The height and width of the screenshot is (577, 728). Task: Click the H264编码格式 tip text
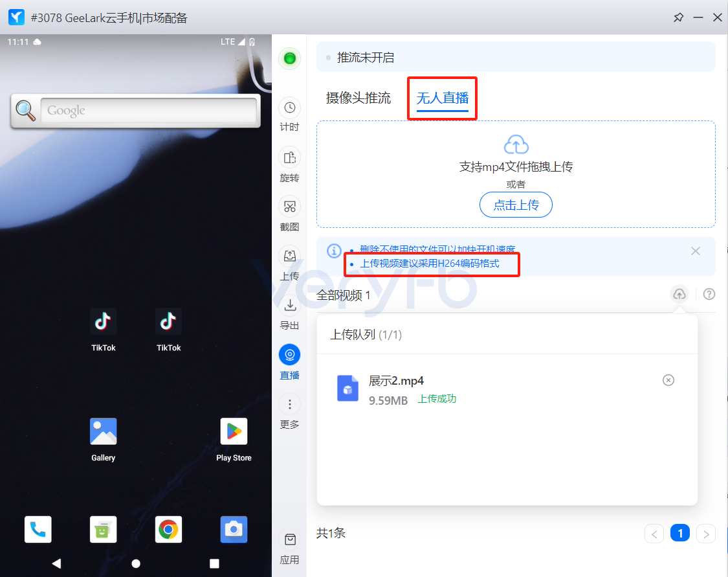tap(430, 264)
